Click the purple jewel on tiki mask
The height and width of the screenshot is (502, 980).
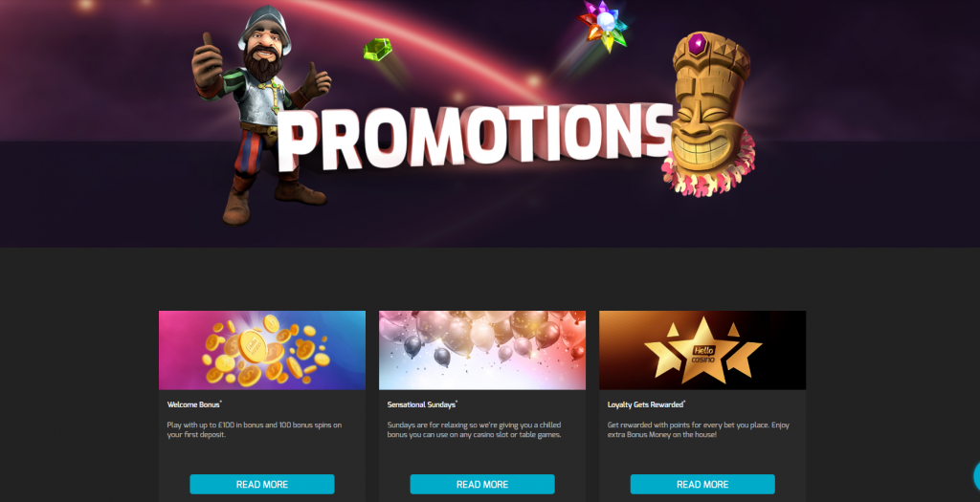(698, 45)
